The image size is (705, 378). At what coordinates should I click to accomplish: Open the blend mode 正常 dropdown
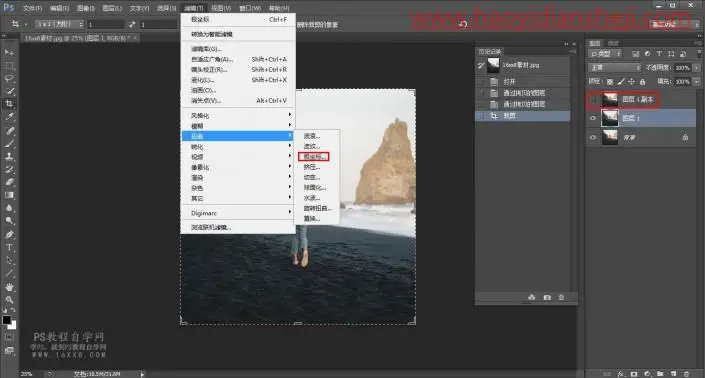click(614, 68)
